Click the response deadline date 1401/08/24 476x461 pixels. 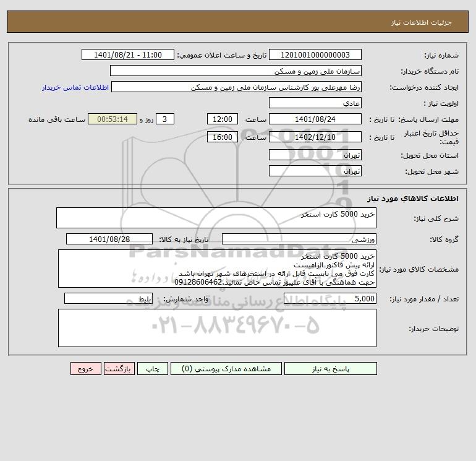[315, 119]
